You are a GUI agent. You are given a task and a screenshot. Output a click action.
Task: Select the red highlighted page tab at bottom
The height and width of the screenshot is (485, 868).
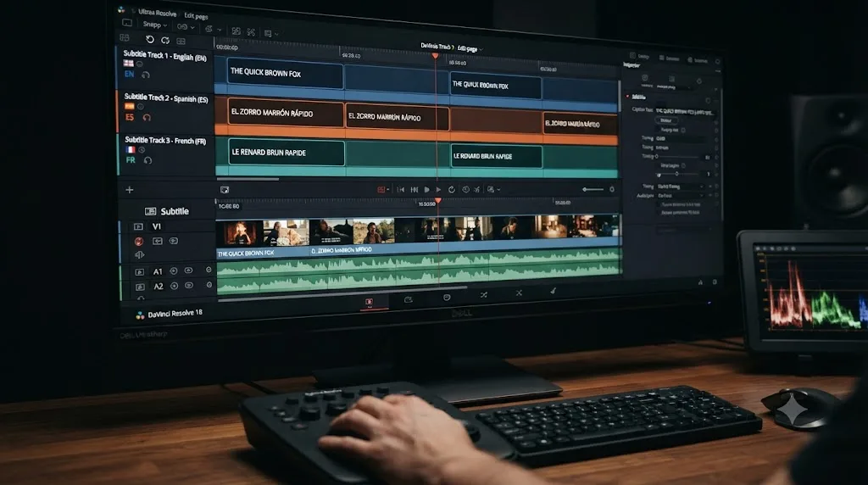(x=370, y=302)
